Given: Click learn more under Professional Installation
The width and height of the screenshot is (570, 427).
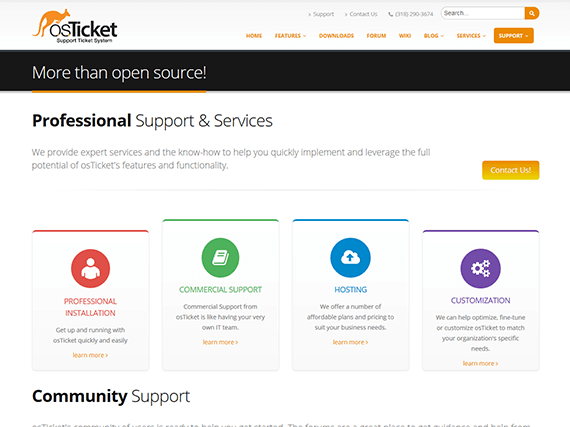Looking at the screenshot, I should 90,355.
